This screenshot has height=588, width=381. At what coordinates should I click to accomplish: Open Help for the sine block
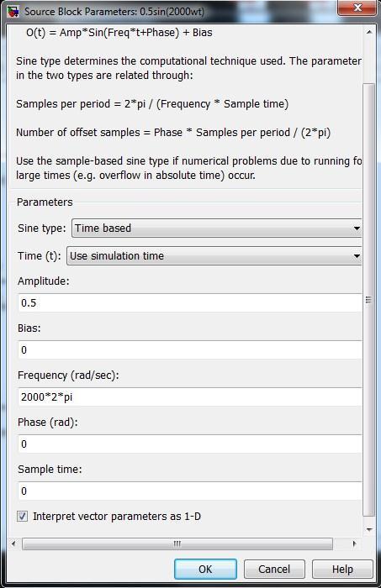click(342, 570)
